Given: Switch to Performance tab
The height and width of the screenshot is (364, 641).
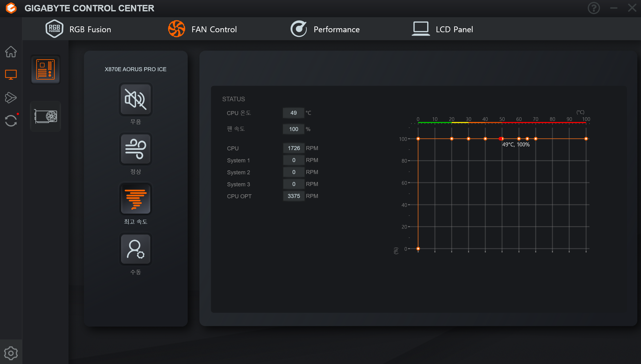Looking at the screenshot, I should point(325,29).
